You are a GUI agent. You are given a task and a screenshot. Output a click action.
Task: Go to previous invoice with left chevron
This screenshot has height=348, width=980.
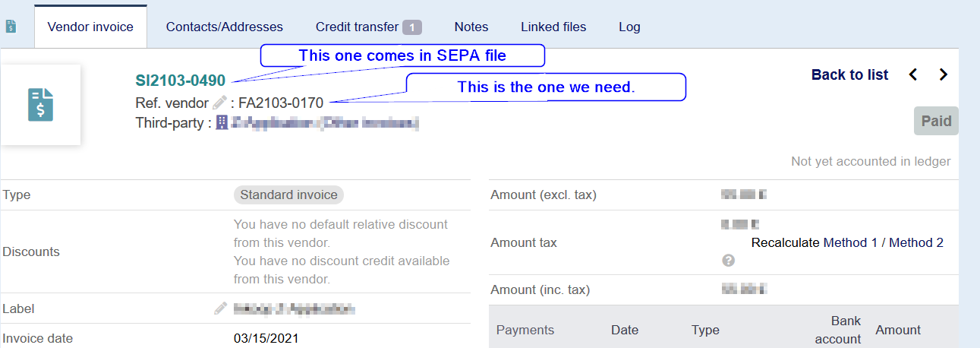coord(913,74)
